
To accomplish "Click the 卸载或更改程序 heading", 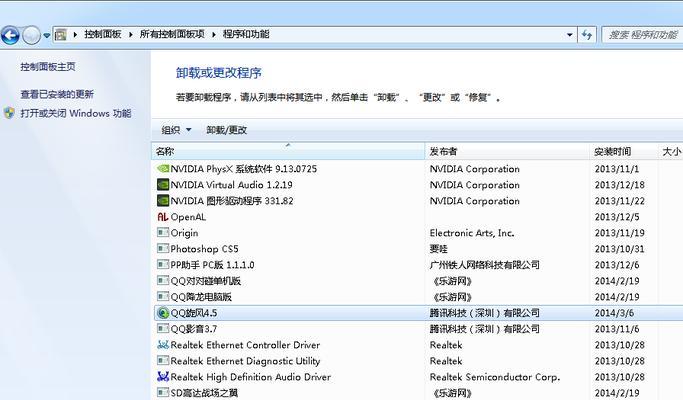I will pos(219,73).
